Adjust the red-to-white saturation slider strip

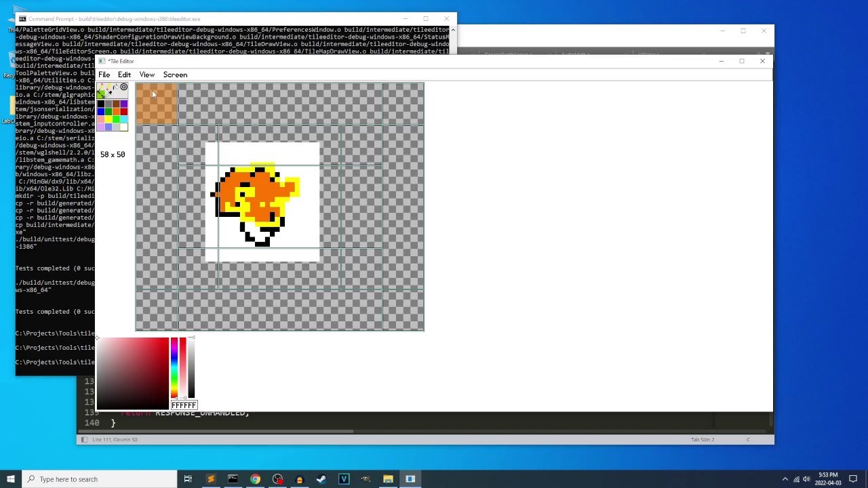pos(182,367)
